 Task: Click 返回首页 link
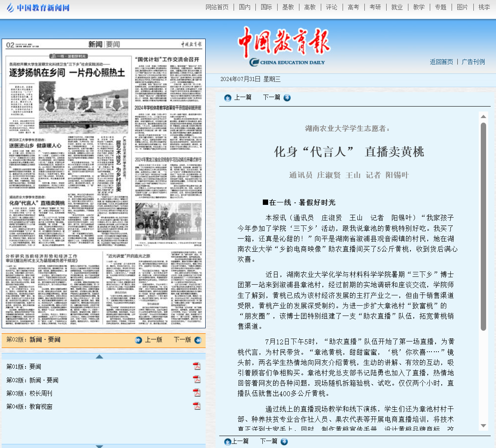pos(442,62)
